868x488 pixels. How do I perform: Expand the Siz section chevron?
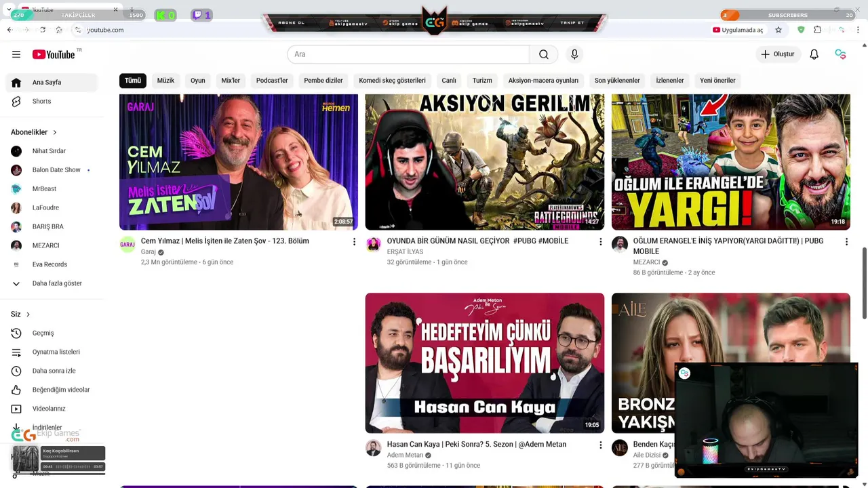[x=28, y=314]
